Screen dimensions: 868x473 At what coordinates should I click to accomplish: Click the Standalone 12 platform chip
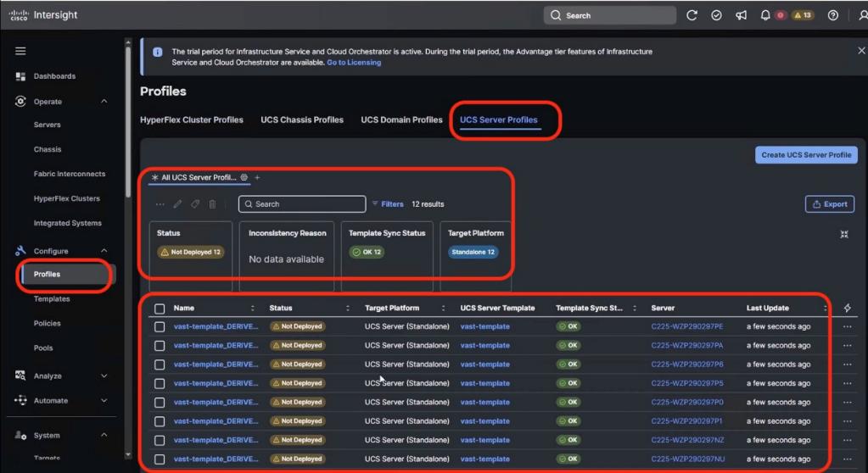(x=473, y=253)
